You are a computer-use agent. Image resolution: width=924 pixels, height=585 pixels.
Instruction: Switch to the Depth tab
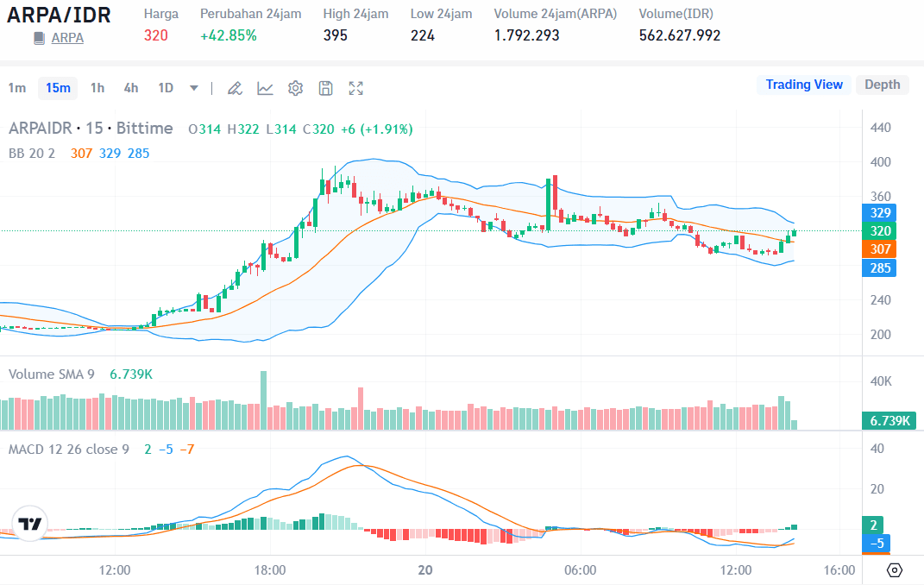coord(882,85)
